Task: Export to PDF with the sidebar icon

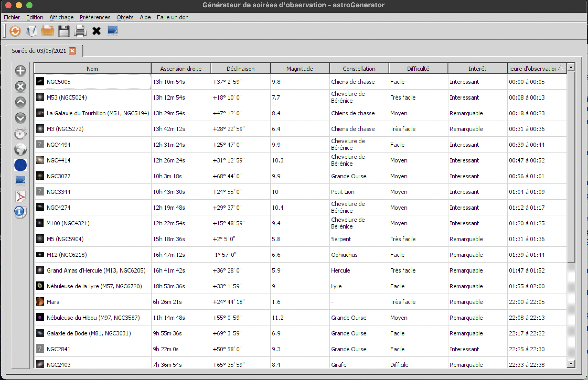Action: click(x=20, y=197)
